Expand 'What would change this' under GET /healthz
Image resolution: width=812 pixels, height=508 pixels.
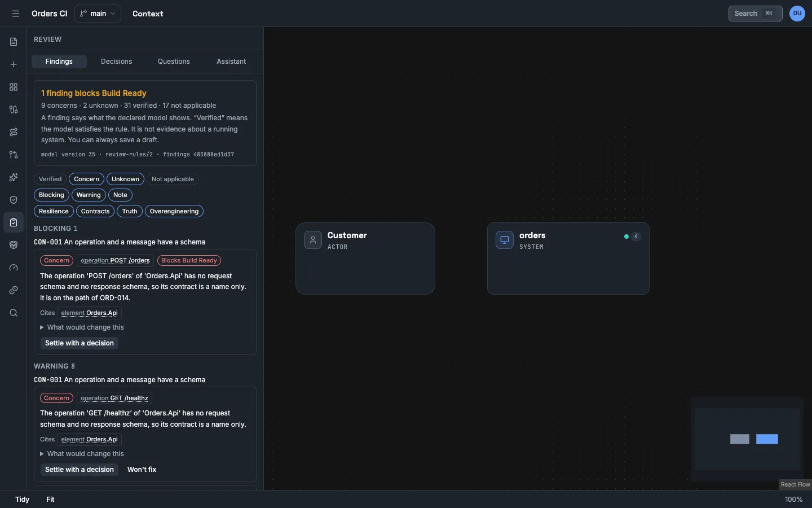click(82, 454)
